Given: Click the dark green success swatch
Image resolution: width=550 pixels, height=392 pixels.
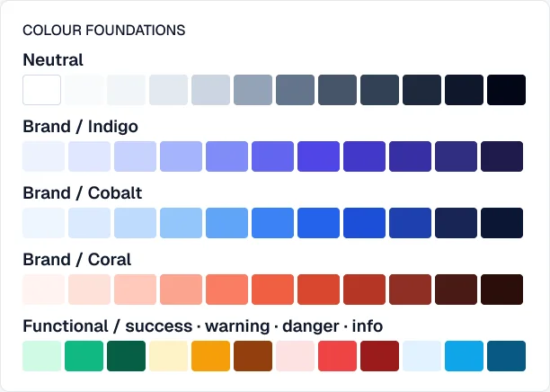Looking at the screenshot, I should (127, 356).
